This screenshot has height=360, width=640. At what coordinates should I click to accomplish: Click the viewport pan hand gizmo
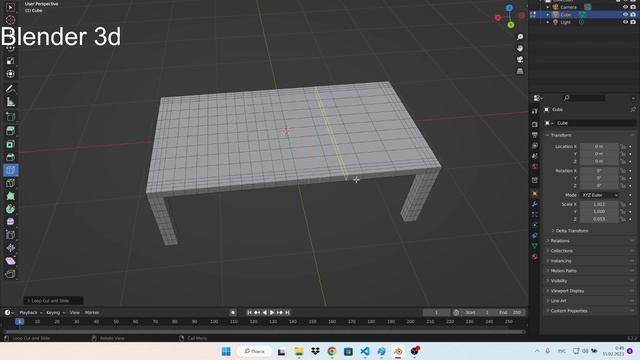point(520,49)
